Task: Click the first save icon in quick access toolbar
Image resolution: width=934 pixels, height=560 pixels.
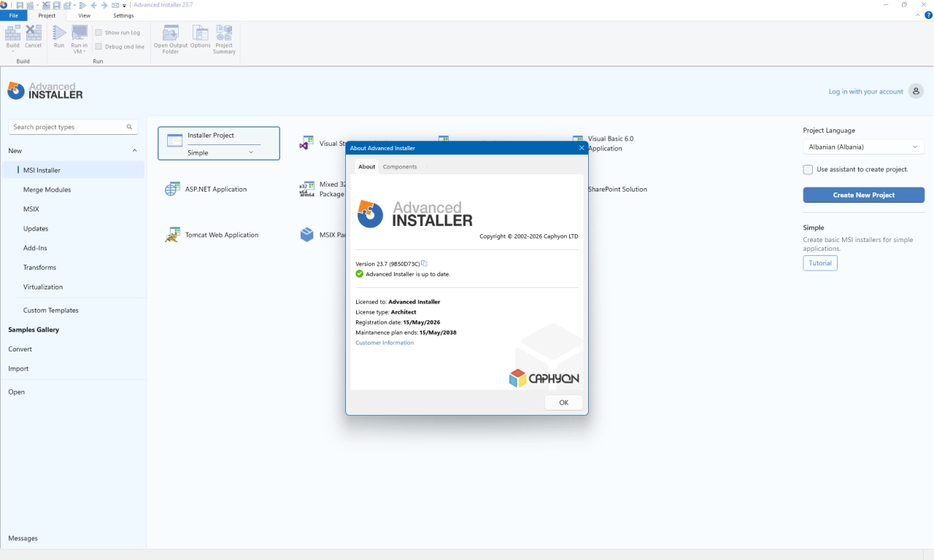Action: tap(20, 5)
